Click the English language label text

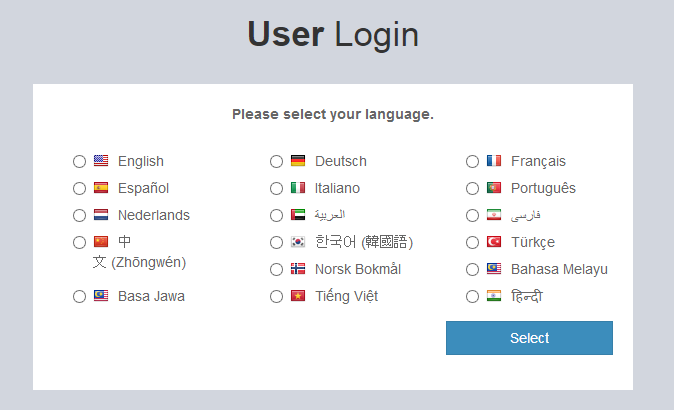141,161
